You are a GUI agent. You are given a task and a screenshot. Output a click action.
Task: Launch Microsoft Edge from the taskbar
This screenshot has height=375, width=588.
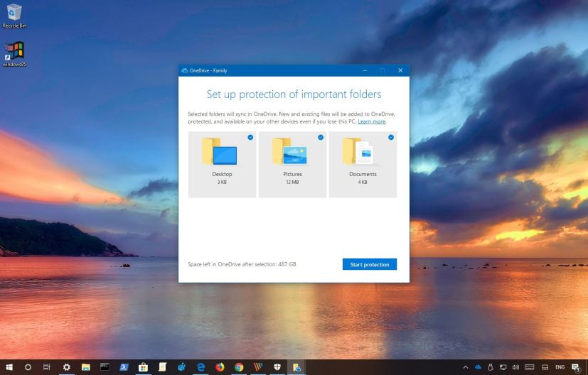pos(201,367)
